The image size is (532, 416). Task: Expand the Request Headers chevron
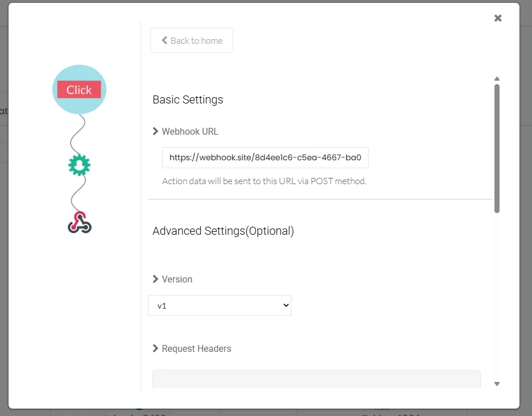(x=155, y=348)
